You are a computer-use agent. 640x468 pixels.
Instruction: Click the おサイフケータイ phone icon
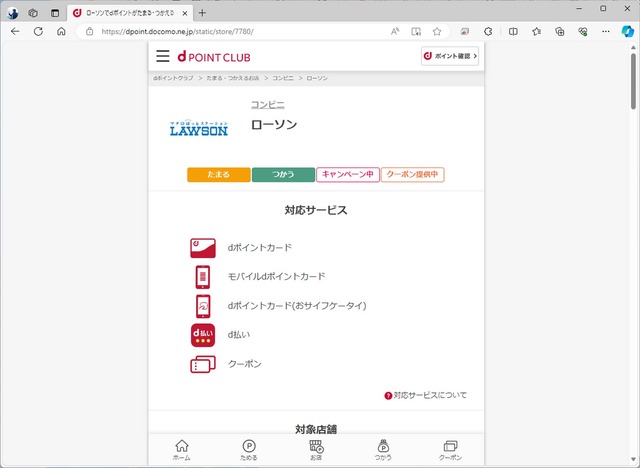pyautogui.click(x=203, y=306)
